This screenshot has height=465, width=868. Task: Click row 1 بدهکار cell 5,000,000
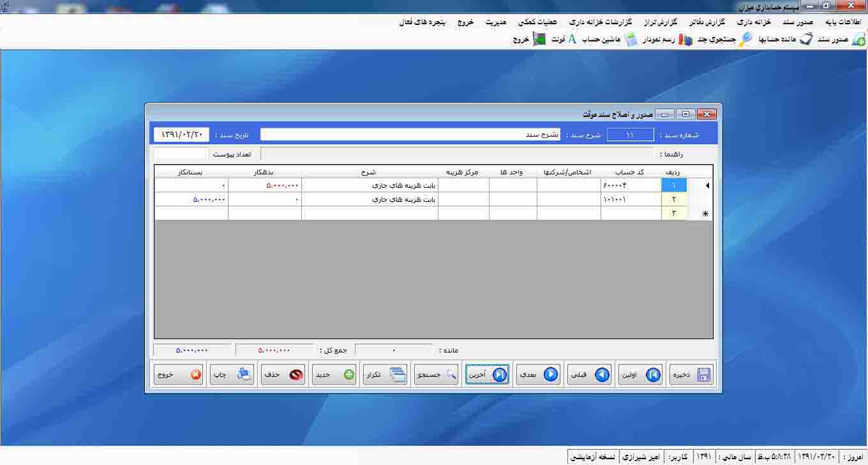point(265,185)
